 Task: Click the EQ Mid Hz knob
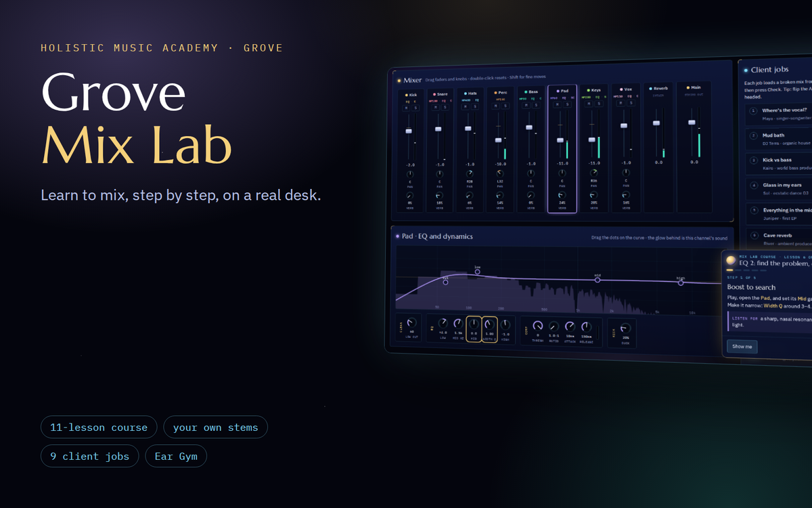[x=458, y=324]
